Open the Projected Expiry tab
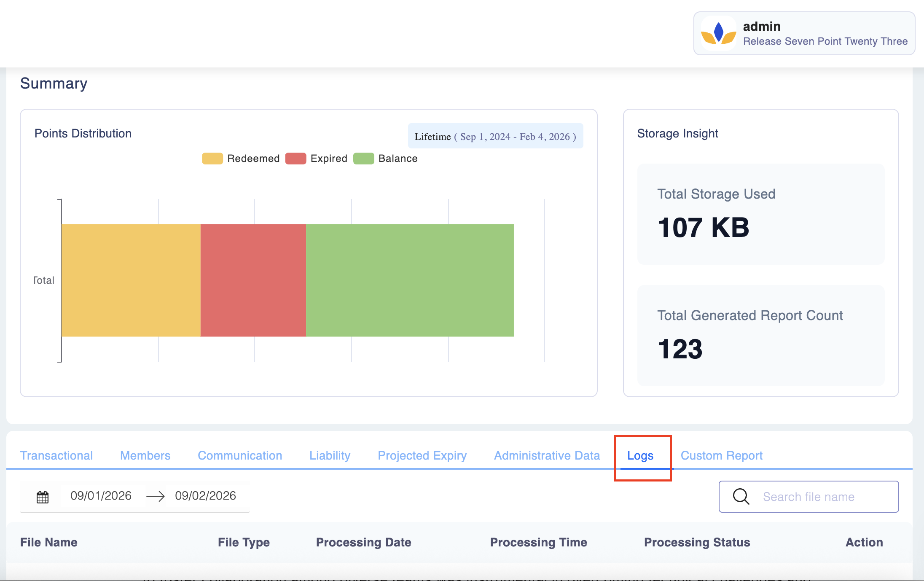The image size is (924, 581). coord(422,455)
